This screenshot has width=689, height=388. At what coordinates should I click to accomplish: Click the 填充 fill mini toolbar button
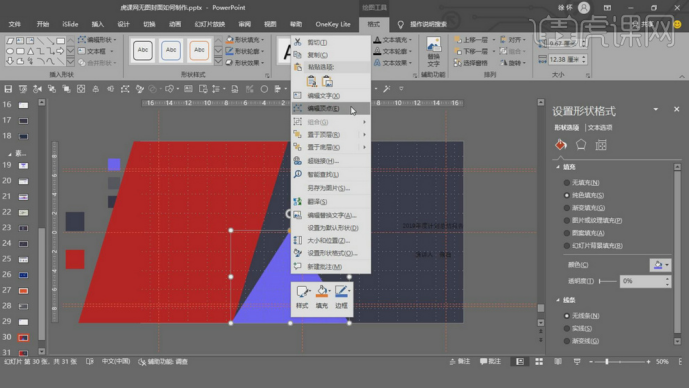point(322,297)
